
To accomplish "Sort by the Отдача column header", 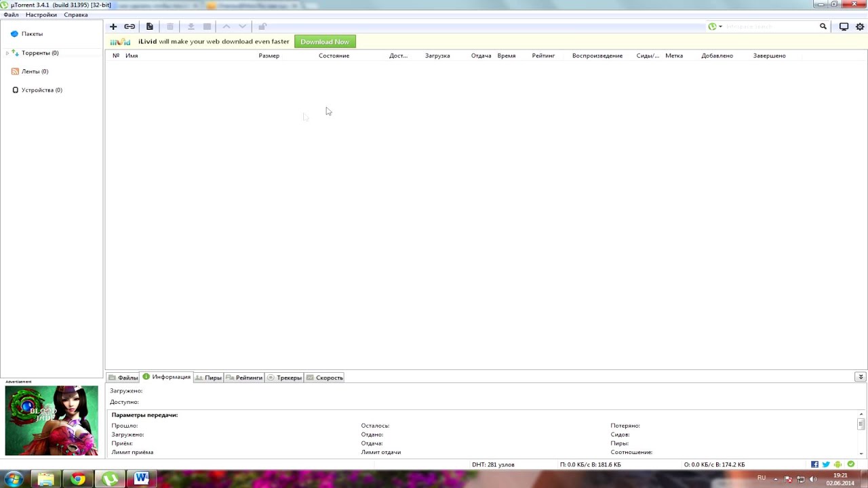I will click(x=481, y=56).
